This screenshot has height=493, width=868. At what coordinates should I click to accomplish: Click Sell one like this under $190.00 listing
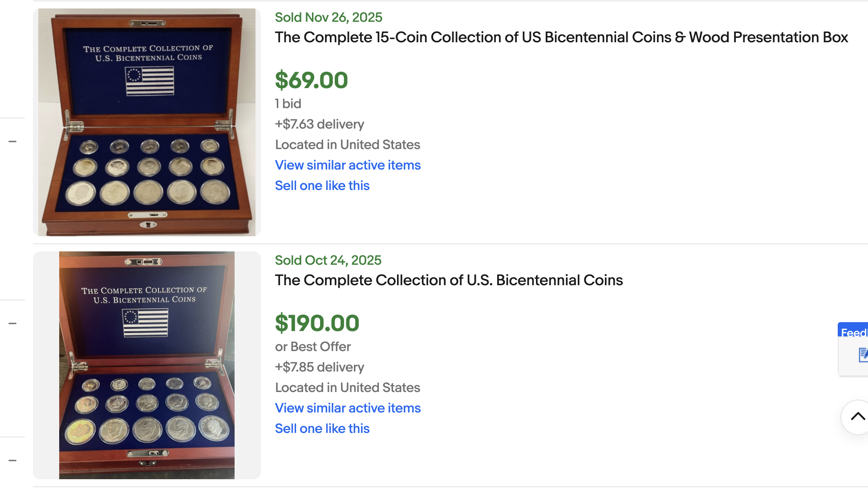(x=322, y=428)
